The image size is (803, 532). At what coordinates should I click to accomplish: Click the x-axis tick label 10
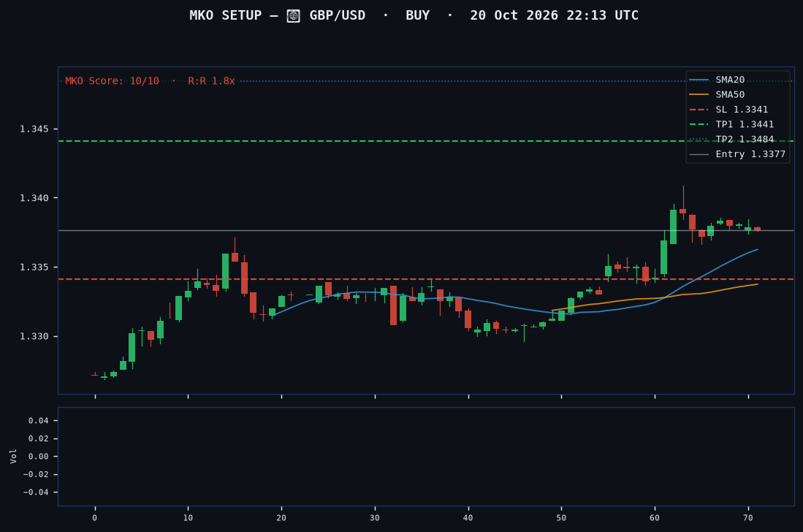pyautogui.click(x=188, y=517)
